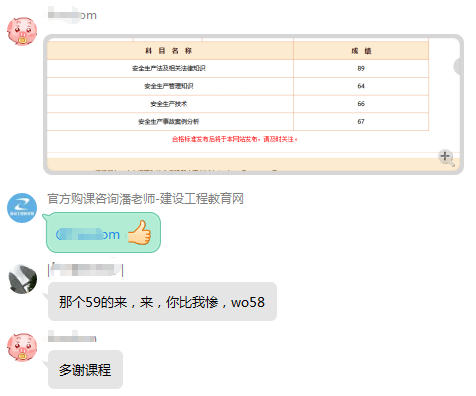Click the red notice text under scores

pos(235,139)
